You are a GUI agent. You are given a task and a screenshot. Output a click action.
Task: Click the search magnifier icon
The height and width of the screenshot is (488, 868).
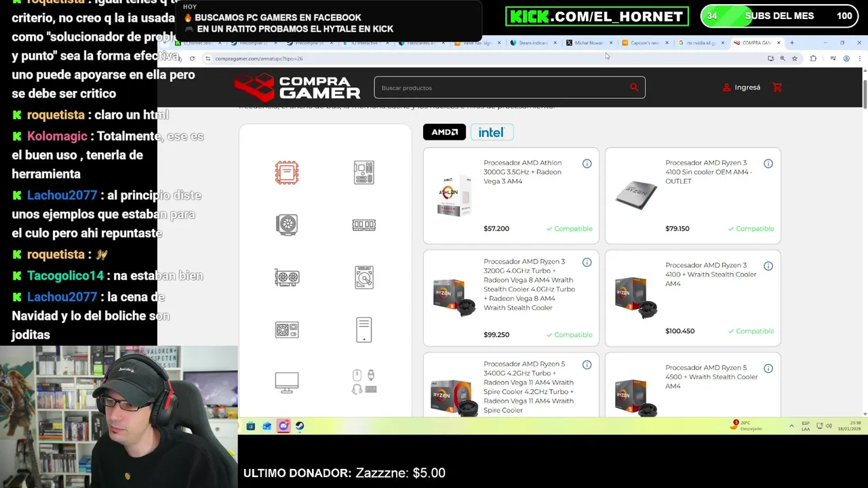tap(634, 87)
